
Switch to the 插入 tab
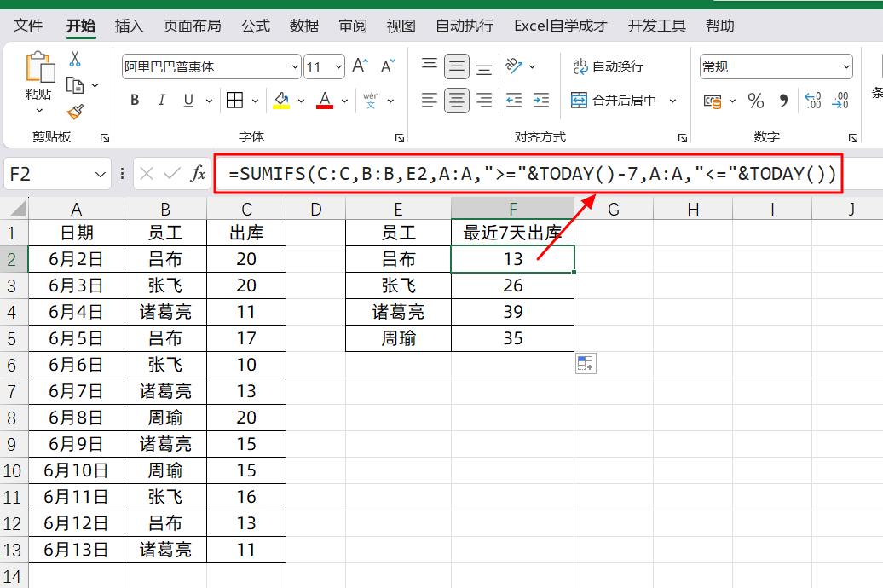[x=129, y=26]
